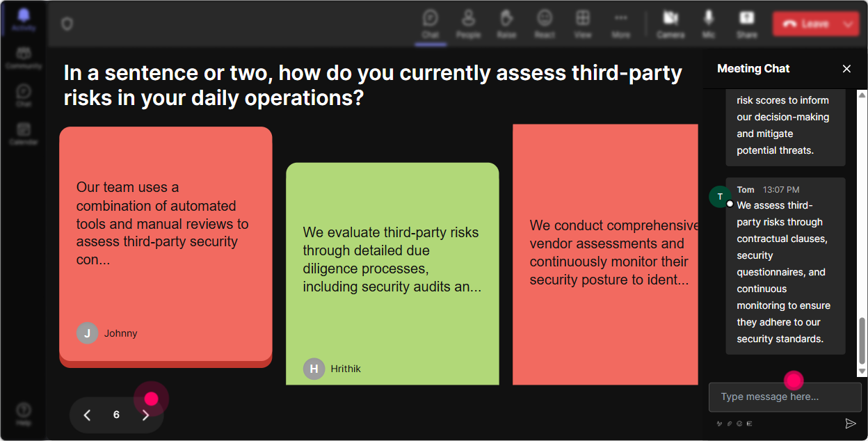868x441 pixels.
Task: Click Tom's avatar in chat
Action: tap(720, 197)
